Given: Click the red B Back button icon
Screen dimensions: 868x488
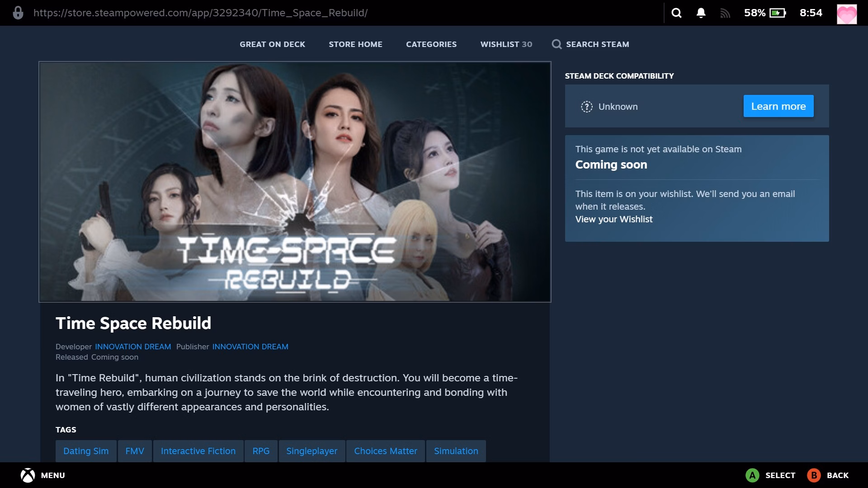Looking at the screenshot, I should [x=814, y=475].
